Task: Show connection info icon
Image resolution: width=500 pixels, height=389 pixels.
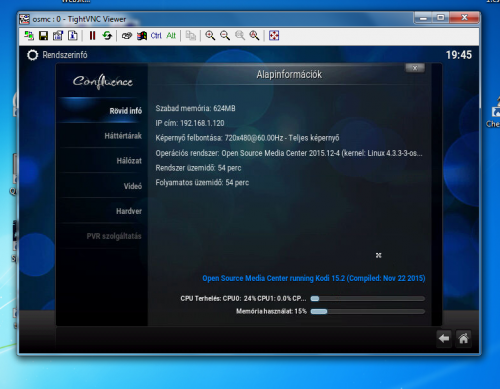Action: tap(73, 36)
